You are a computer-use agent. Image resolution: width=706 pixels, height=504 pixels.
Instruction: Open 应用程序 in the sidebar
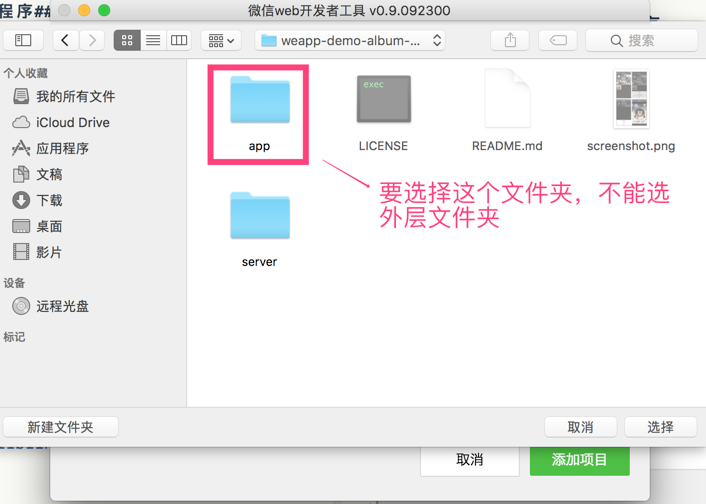pos(50,148)
